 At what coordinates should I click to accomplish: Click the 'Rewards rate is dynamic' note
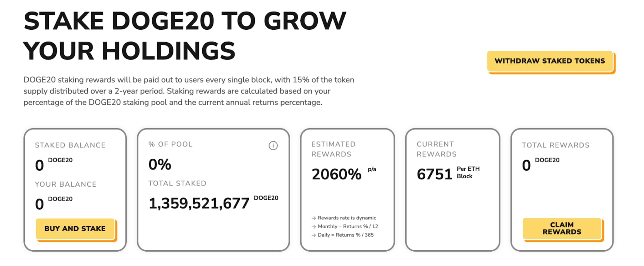point(347,218)
